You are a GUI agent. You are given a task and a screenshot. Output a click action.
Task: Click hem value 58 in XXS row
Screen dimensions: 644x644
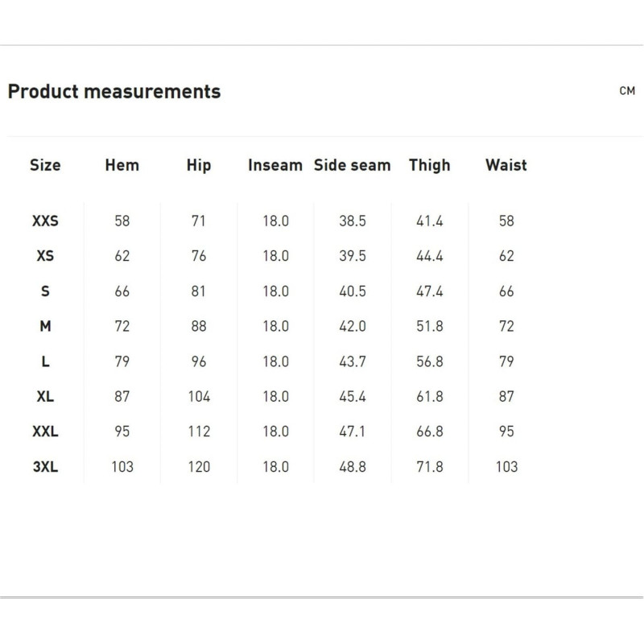[122, 221]
